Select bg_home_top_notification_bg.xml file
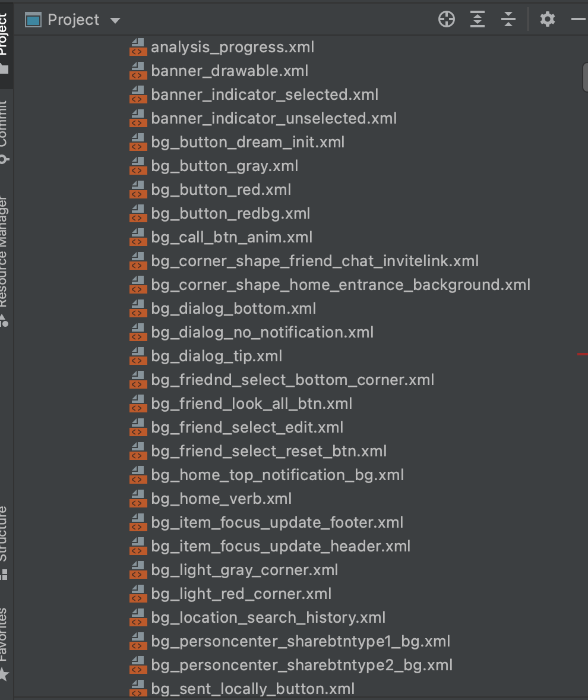The height and width of the screenshot is (700, 588). pos(277,475)
